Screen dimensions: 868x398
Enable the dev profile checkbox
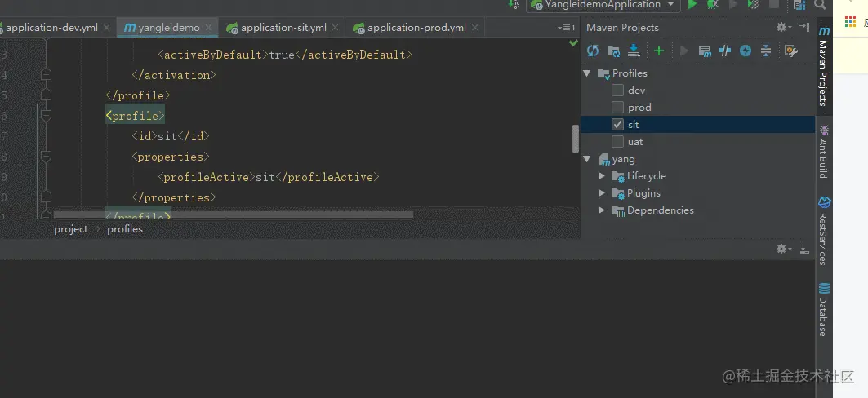(x=617, y=90)
